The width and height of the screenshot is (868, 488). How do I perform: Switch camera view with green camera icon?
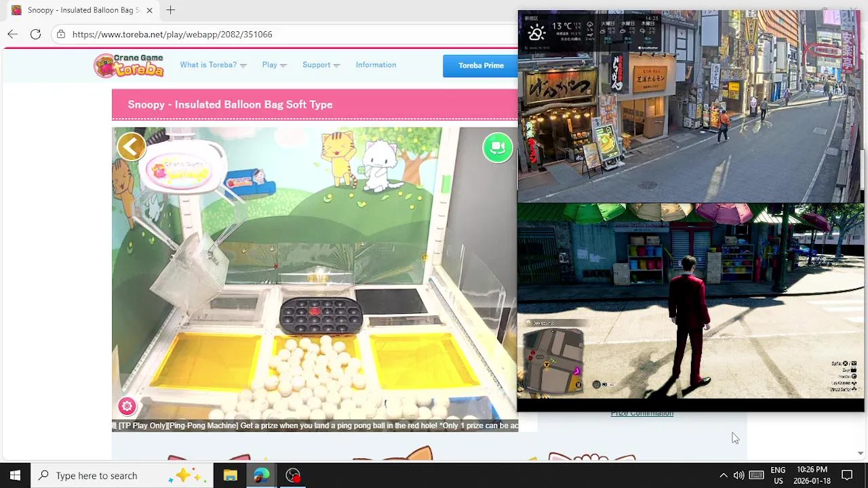(498, 148)
